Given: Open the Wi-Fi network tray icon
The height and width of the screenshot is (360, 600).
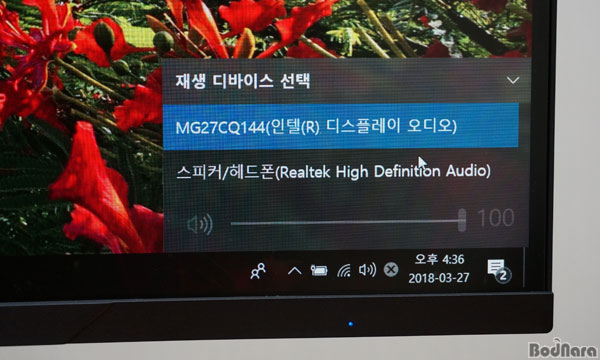Looking at the screenshot, I should click(344, 270).
